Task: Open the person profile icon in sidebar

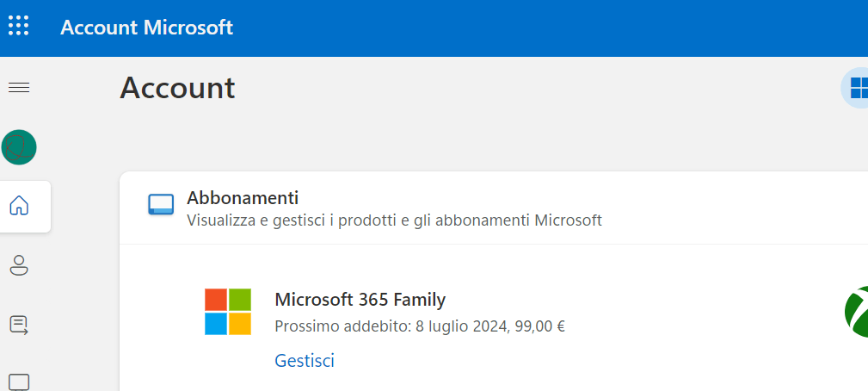Action: pos(20,265)
